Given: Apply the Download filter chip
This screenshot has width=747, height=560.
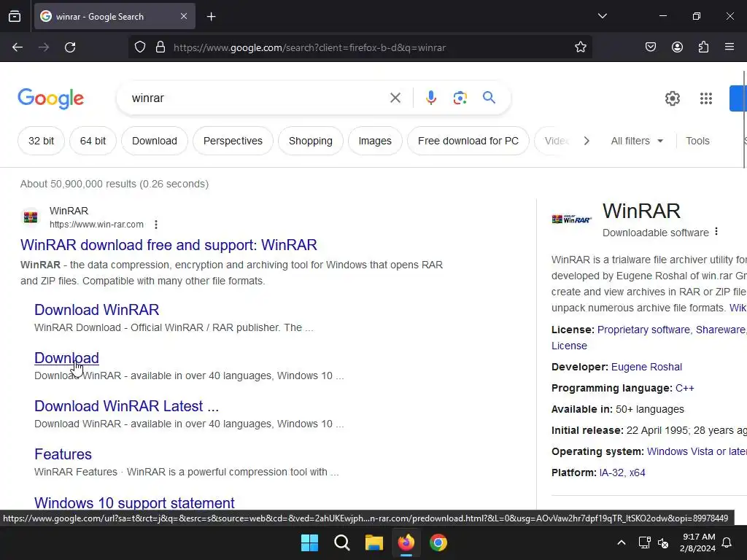Looking at the screenshot, I should click(x=155, y=141).
